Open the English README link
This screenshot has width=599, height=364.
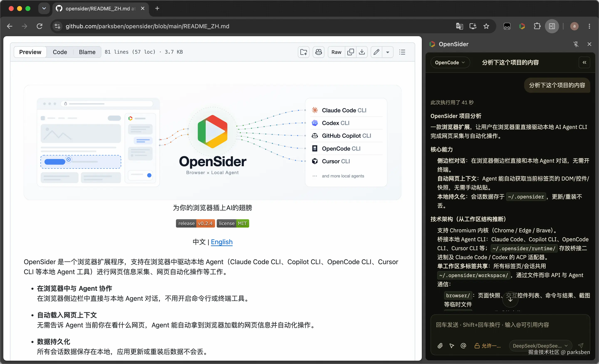pyautogui.click(x=222, y=242)
